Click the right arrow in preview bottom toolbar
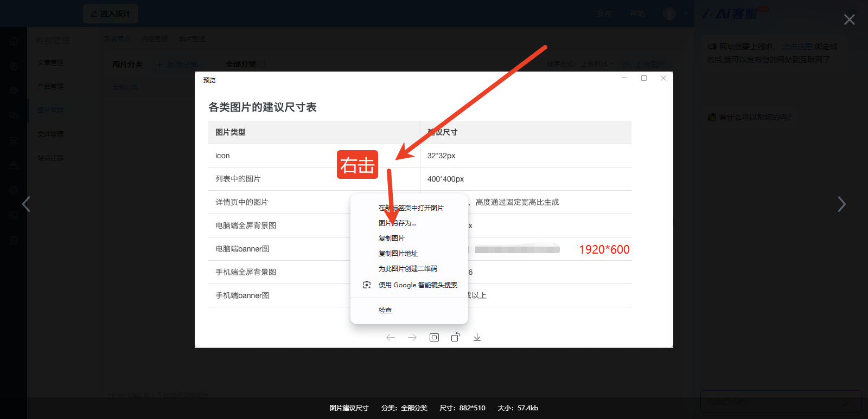The width and height of the screenshot is (868, 419). (412, 337)
